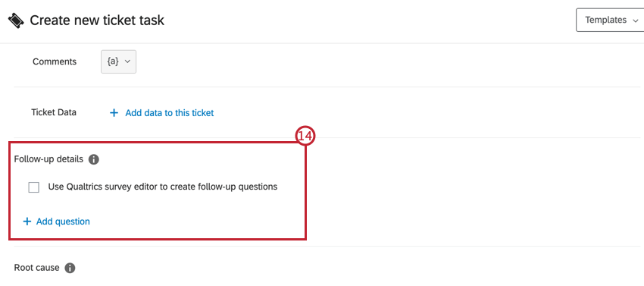Viewport: 644px width, 286px height.
Task: Click the plus icon for Add data
Action: tap(114, 113)
